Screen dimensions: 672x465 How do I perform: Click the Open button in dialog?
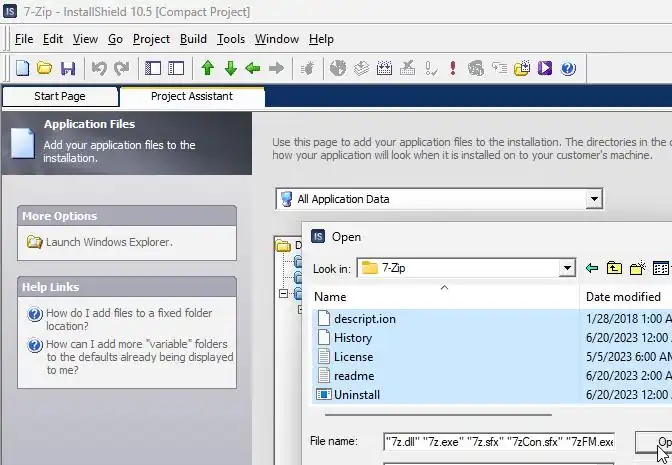pyautogui.click(x=654, y=442)
